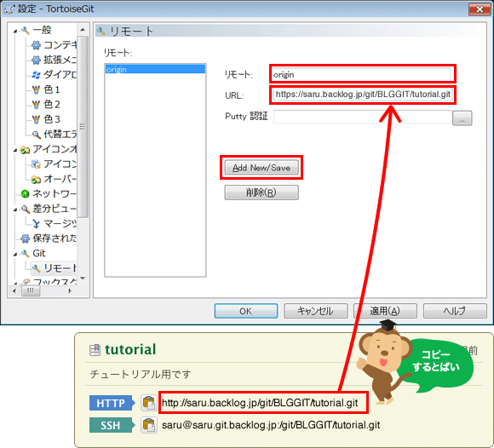Viewport: 494px width, 448px height.
Task: Click the マージ merge tool icon
Action: point(37,224)
